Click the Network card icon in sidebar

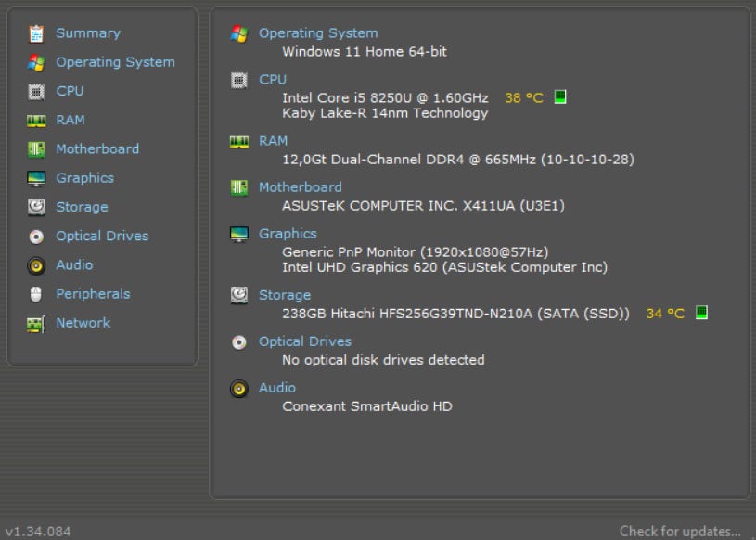coord(36,324)
